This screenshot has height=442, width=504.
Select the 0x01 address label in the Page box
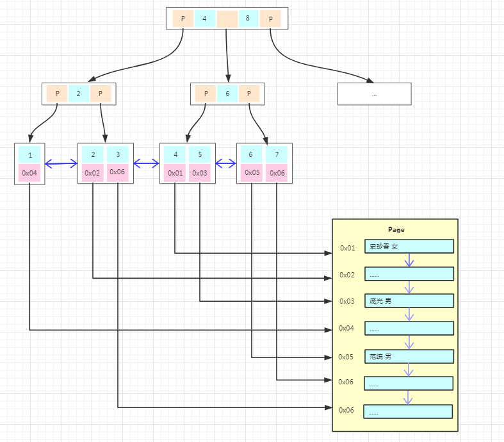348,248
